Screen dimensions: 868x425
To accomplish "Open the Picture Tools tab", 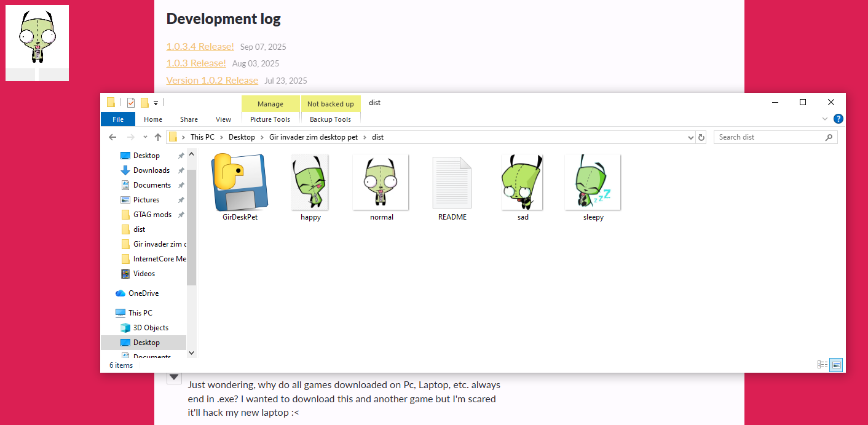I will (x=270, y=119).
